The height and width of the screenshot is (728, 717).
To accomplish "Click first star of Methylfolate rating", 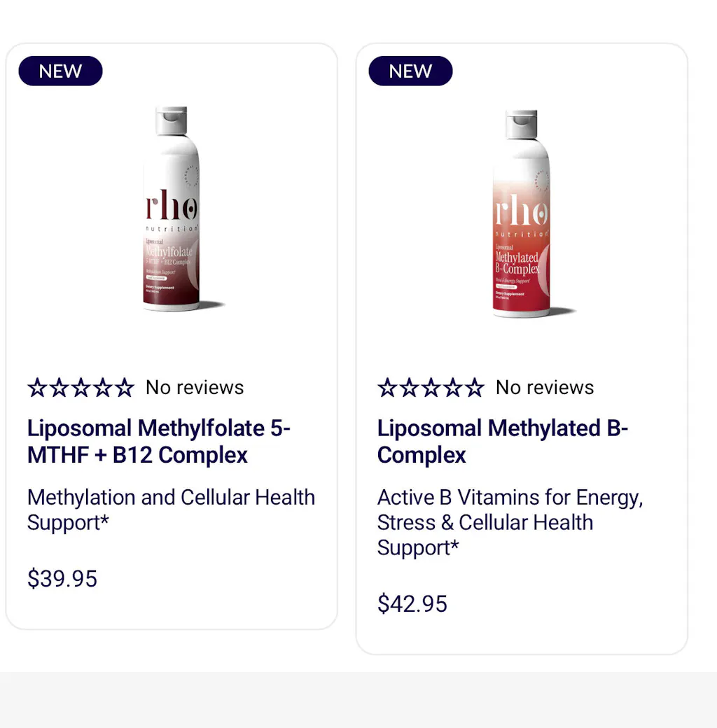I will click(37, 388).
